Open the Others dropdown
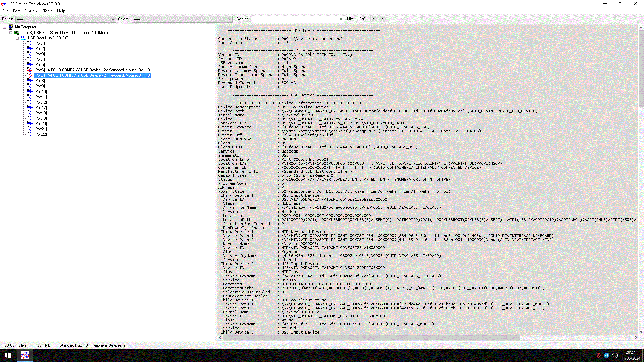 click(229, 19)
